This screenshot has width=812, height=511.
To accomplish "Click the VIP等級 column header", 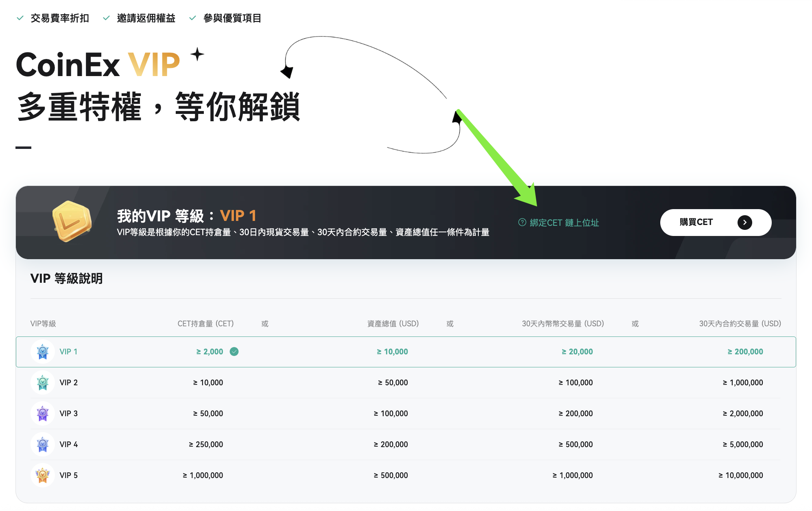I will click(x=43, y=323).
